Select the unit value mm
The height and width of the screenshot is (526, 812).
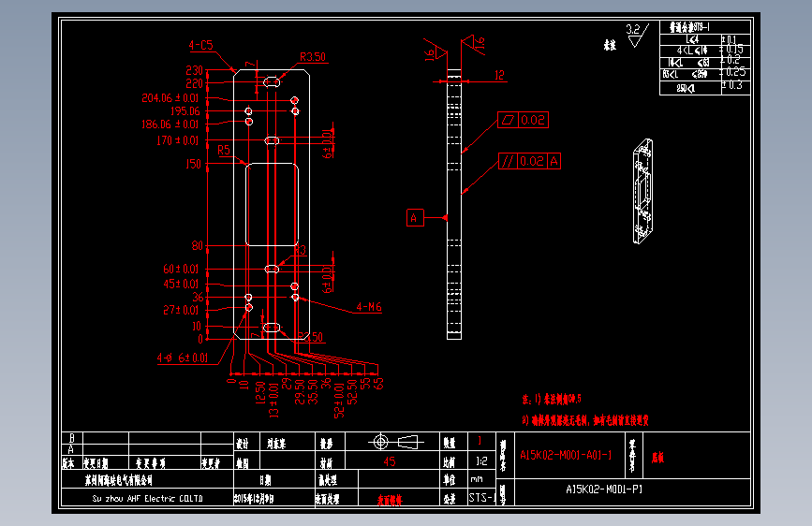(477, 479)
